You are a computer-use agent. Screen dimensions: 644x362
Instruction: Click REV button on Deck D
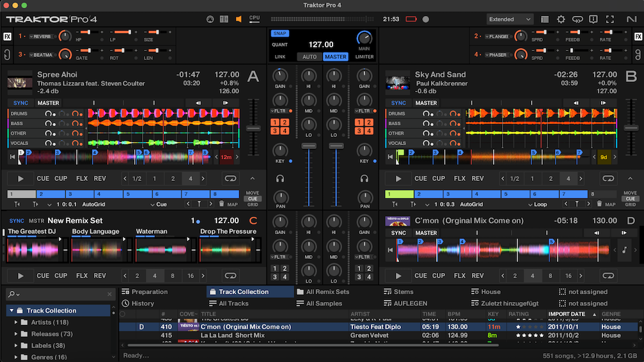coord(477,276)
